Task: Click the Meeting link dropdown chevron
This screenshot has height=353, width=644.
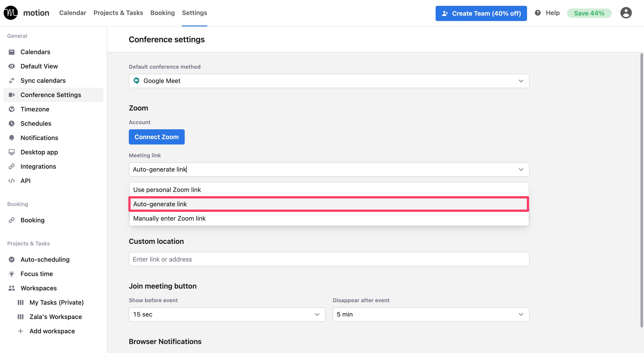Action: tap(521, 169)
